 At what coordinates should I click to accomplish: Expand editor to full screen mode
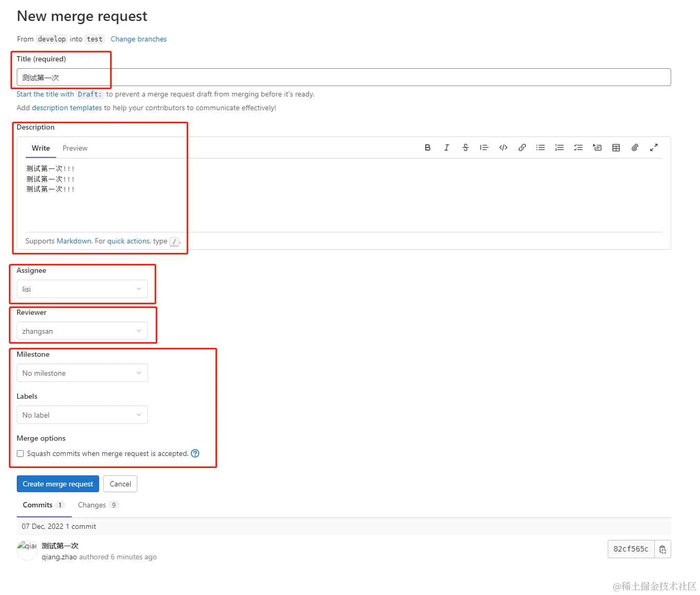654,147
